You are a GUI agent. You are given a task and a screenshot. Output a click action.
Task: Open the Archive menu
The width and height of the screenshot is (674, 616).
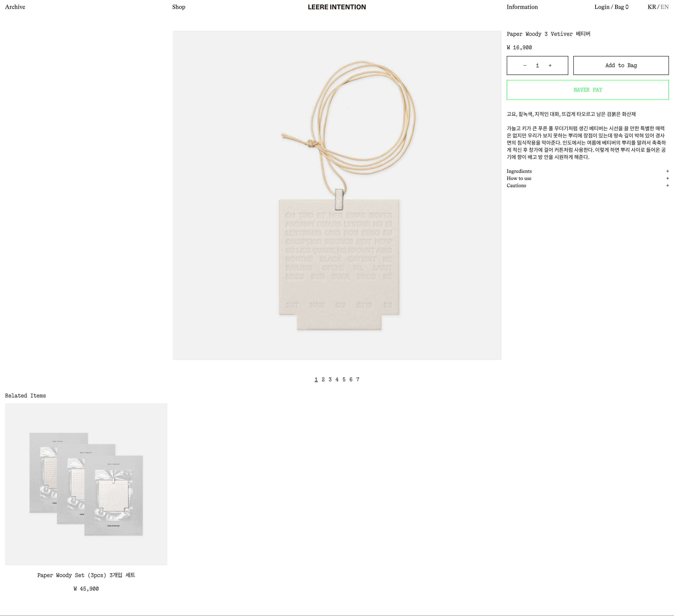[x=15, y=7]
